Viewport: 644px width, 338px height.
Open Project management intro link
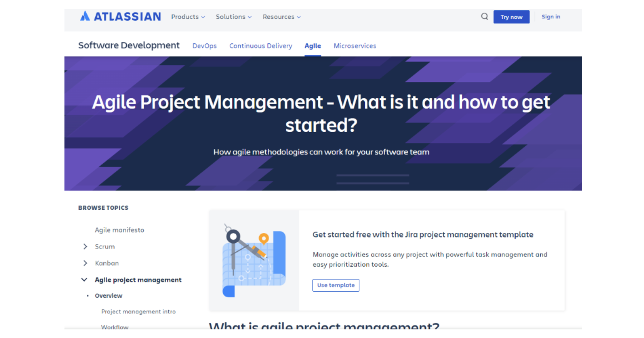coord(138,311)
